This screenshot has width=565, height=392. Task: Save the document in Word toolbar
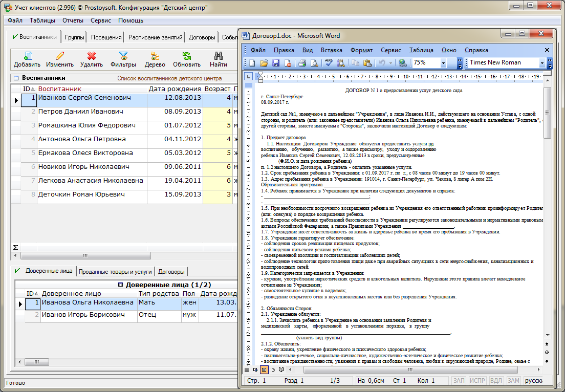[276, 63]
